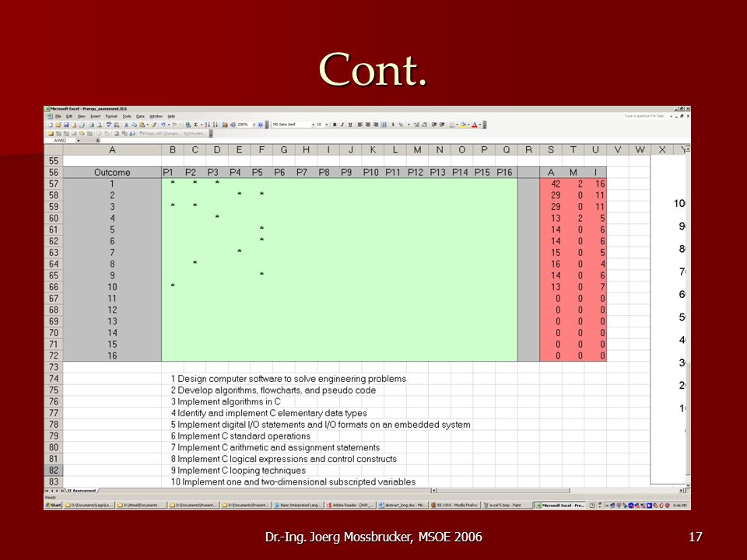Viewport: 747px width, 560px height.
Task: Click the AutoSum sigma icon
Action: pos(195,124)
